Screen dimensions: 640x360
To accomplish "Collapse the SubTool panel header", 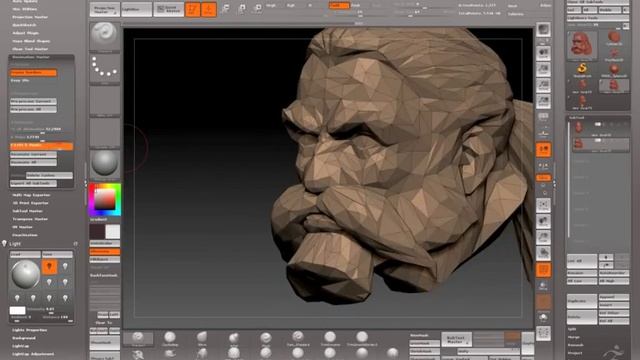I will click(577, 118).
